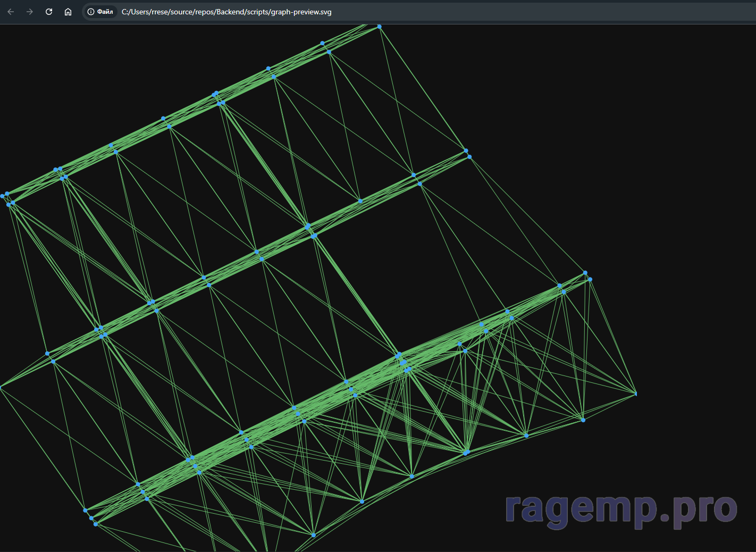Click green edge running down-right from topmost node

423,89
